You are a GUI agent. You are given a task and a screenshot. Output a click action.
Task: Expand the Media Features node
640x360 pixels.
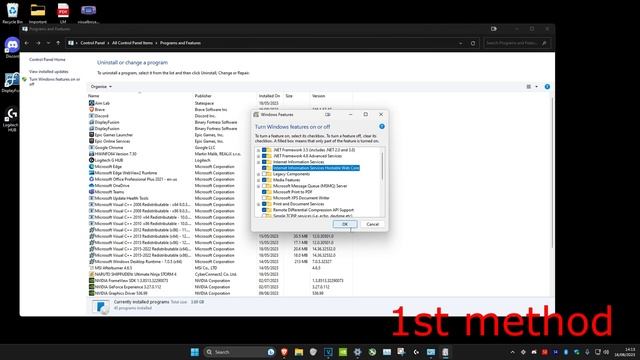pyautogui.click(x=258, y=180)
